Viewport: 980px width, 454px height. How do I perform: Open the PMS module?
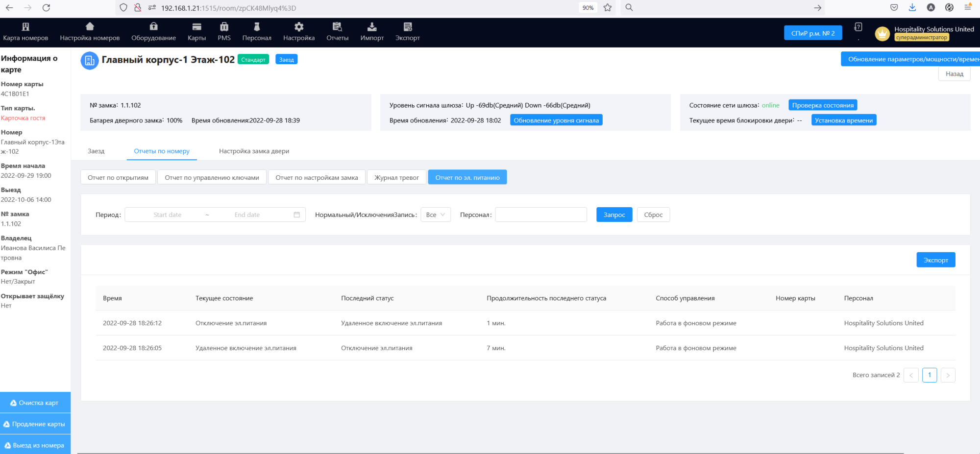[x=224, y=31]
